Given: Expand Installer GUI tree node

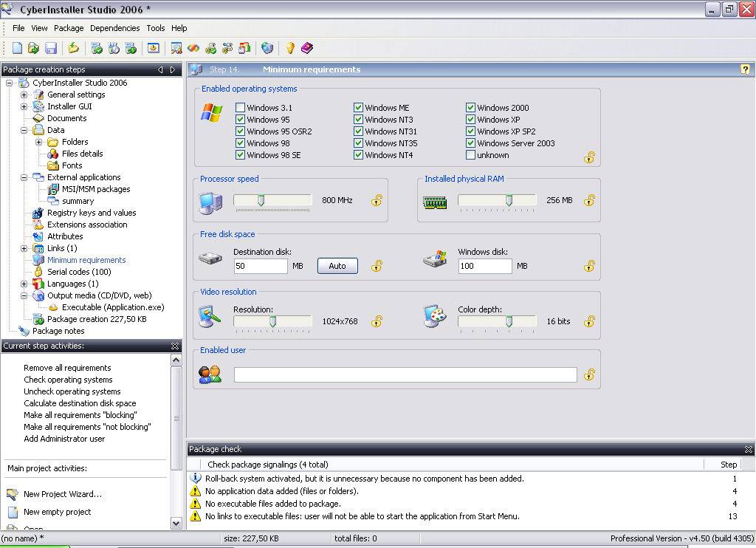Looking at the screenshot, I should pyautogui.click(x=24, y=106).
